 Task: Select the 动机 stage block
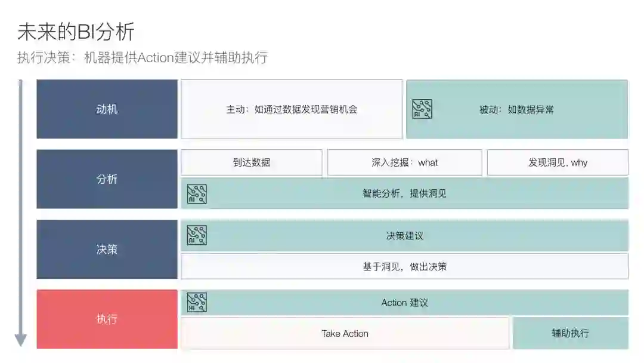[x=107, y=109]
